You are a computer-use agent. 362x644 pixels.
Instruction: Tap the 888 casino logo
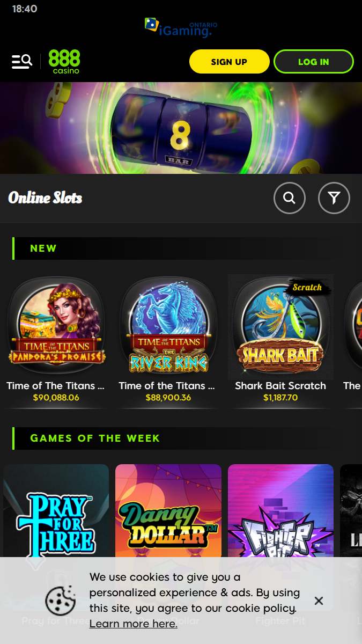coord(64,62)
